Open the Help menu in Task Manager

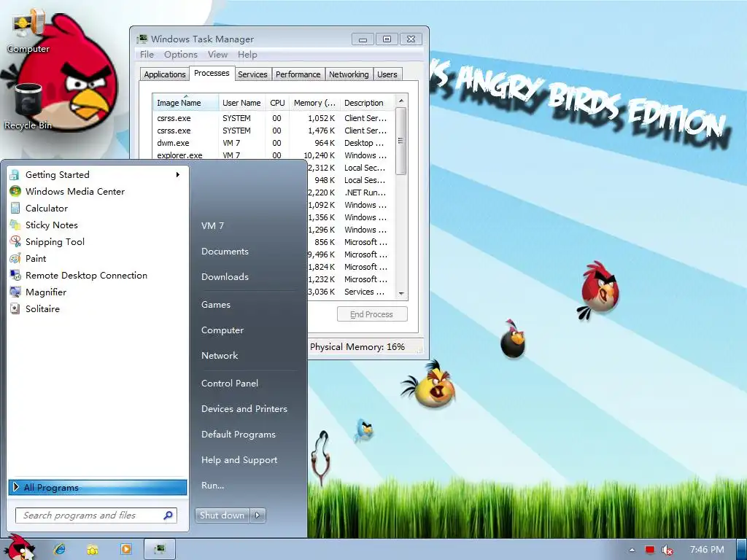247,55
